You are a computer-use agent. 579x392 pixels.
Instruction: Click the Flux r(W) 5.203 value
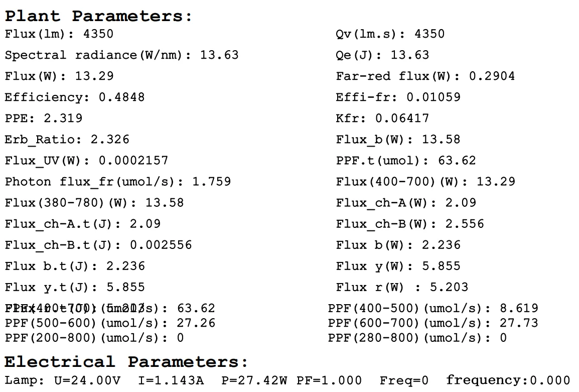point(402,287)
